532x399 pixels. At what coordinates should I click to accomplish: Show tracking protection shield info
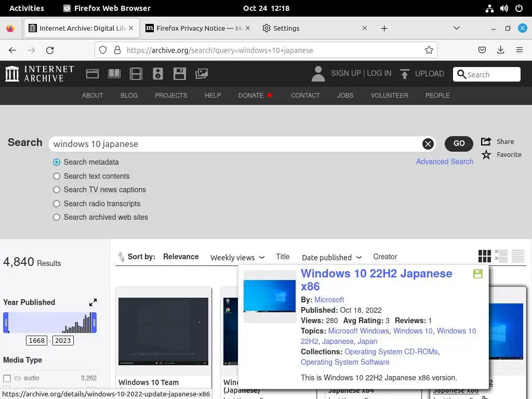coord(103,50)
